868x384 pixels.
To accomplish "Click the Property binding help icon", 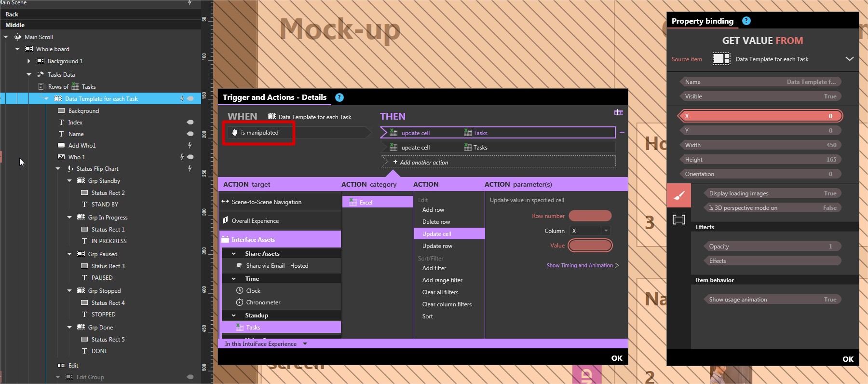I will (x=746, y=21).
